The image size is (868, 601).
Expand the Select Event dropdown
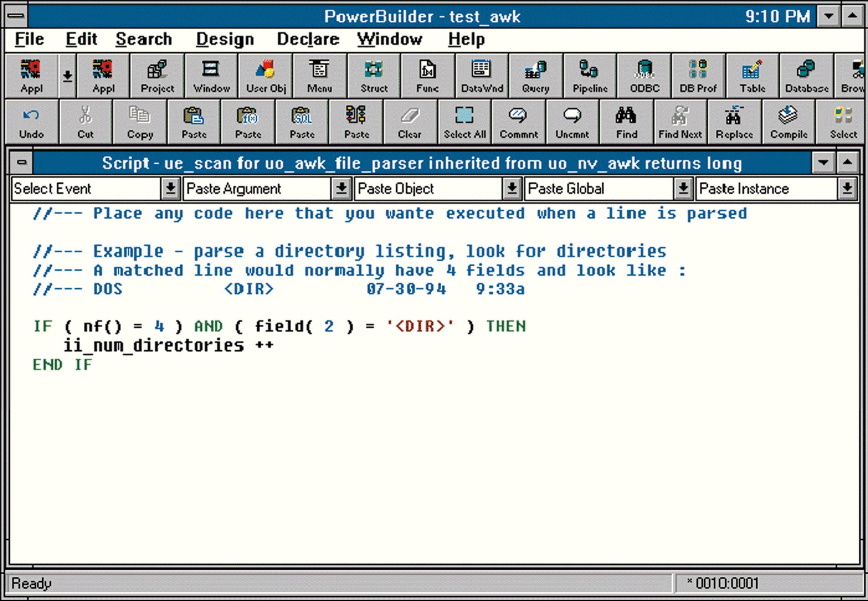(x=170, y=189)
